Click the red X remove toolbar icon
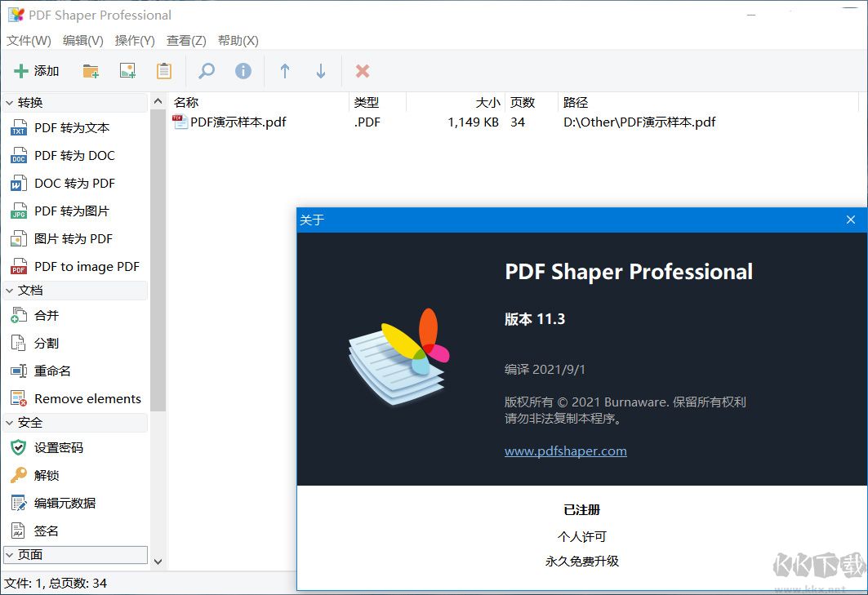Image resolution: width=868 pixels, height=595 pixels. 362,70
